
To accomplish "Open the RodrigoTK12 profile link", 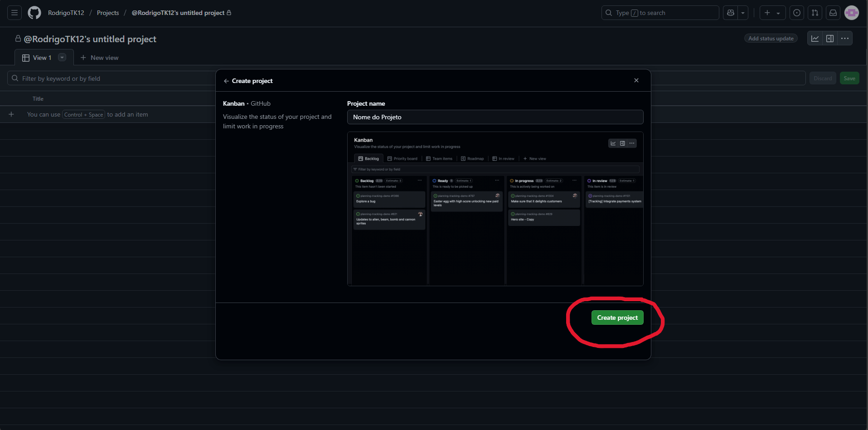I will click(66, 13).
